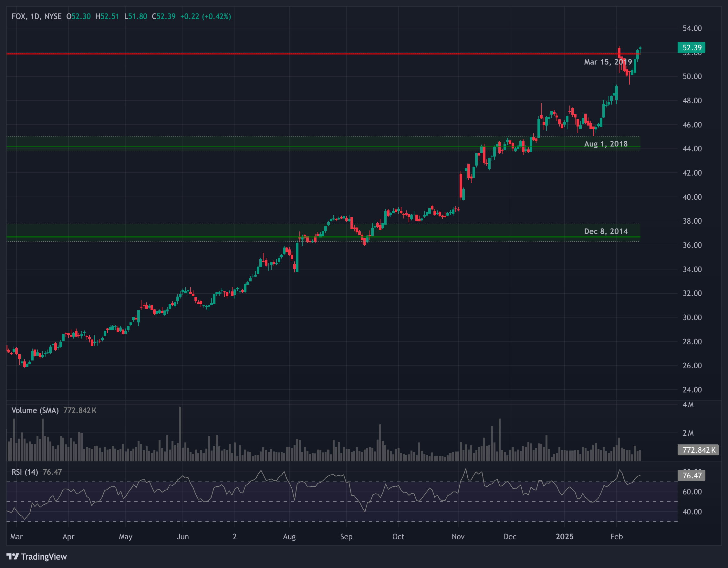The height and width of the screenshot is (568, 728).
Task: Click the Dec label on time axis
Action: click(510, 537)
